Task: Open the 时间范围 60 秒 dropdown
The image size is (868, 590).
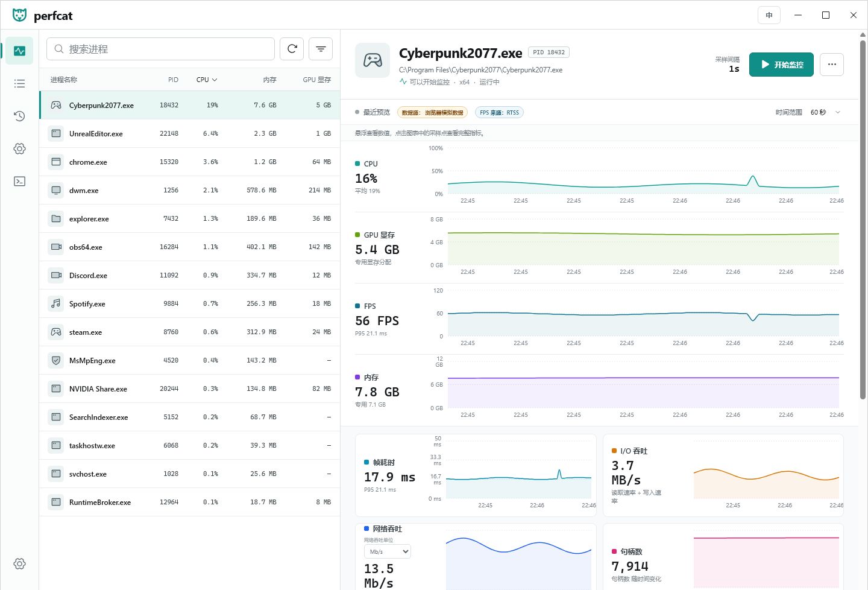Action: [825, 112]
